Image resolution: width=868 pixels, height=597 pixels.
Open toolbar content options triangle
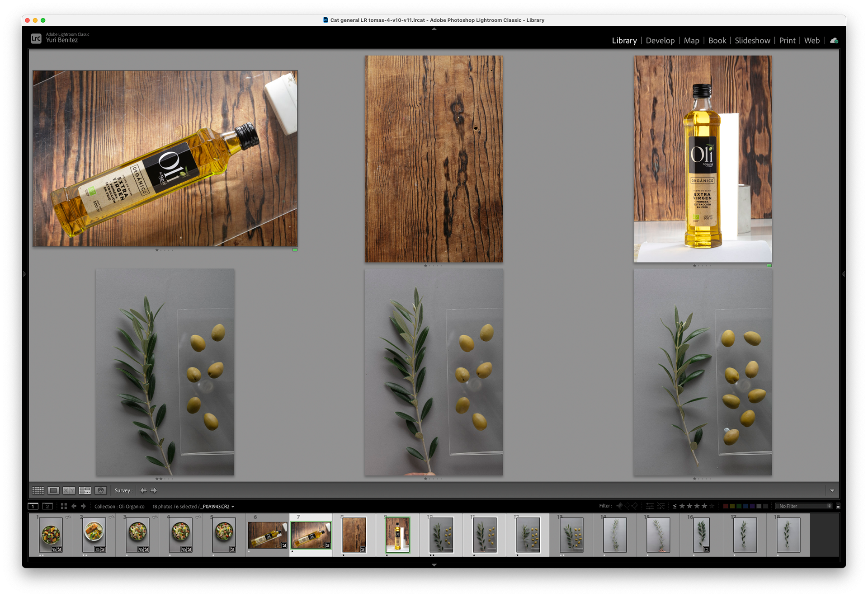[832, 490]
